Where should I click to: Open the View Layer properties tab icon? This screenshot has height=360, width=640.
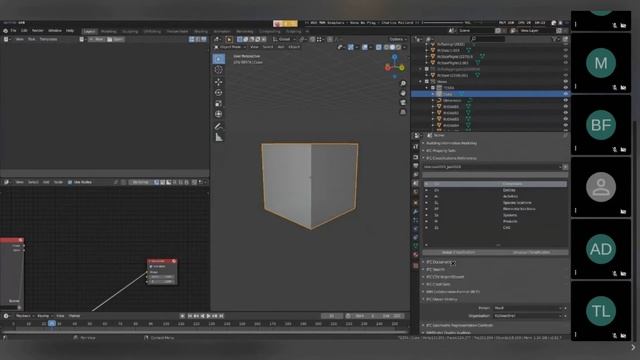[416, 175]
